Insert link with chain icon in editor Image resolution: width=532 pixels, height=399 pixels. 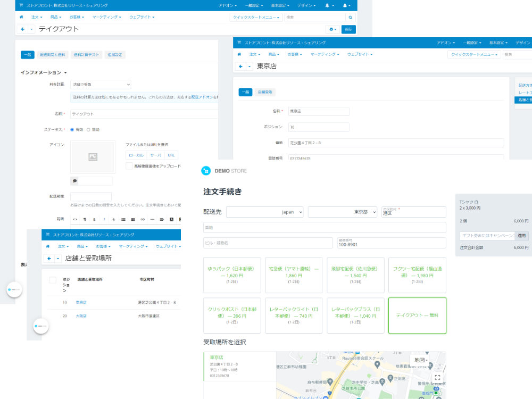tap(143, 220)
